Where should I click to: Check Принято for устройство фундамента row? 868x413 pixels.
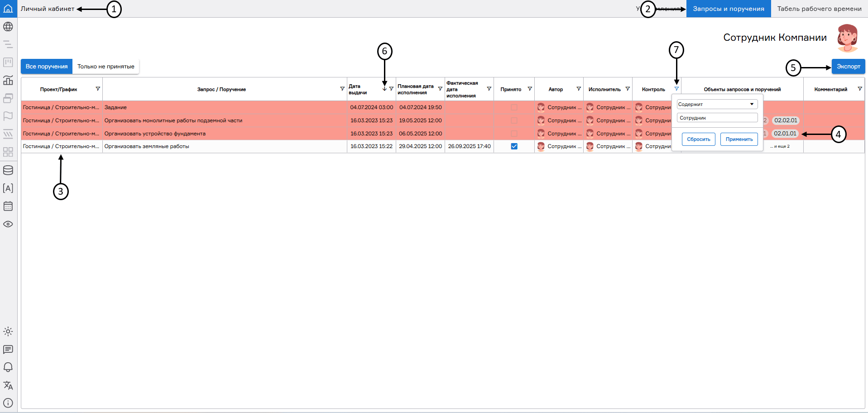[514, 134]
